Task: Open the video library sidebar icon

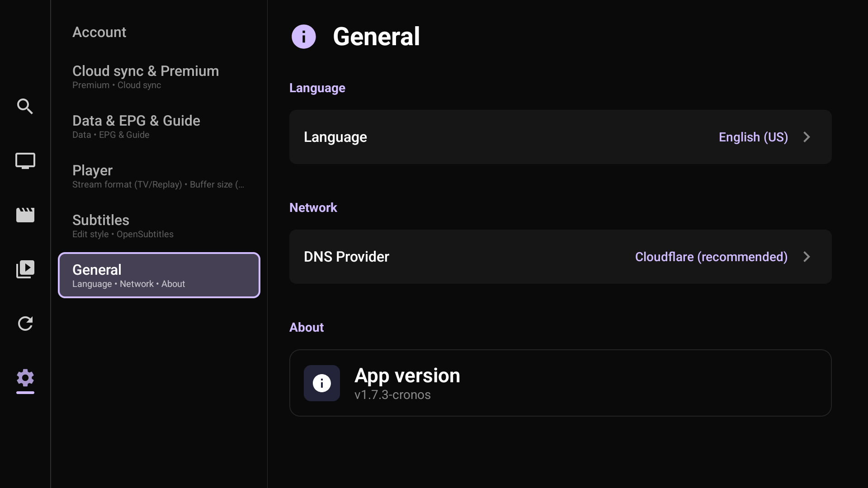Action: tap(25, 269)
